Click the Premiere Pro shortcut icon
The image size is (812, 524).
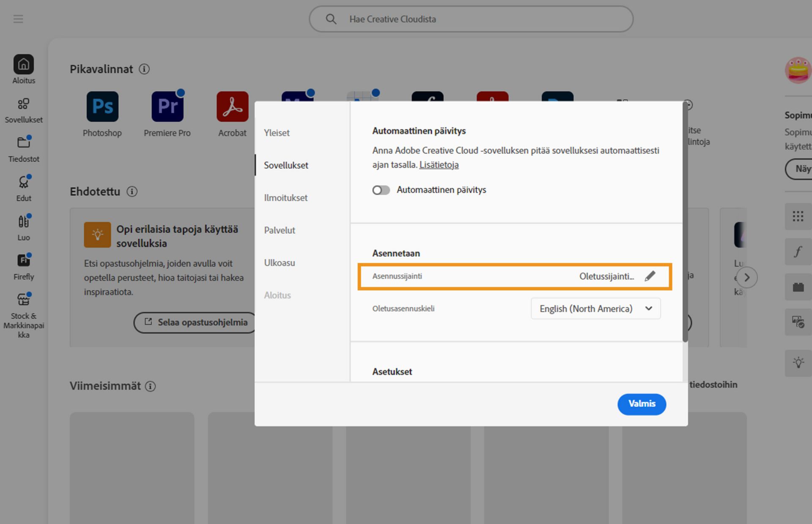point(167,107)
